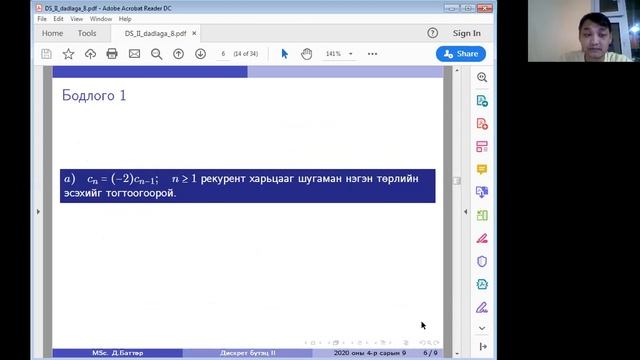Select the DS_II_dadlaga_8.pdf document tab
This screenshot has width=640, height=360.
[x=156, y=33]
